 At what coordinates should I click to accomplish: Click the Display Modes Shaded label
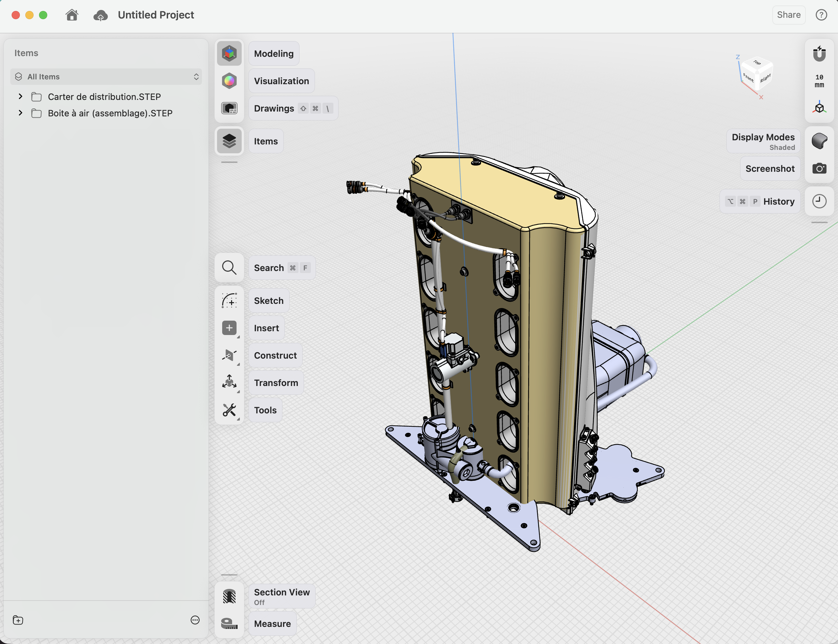763,141
